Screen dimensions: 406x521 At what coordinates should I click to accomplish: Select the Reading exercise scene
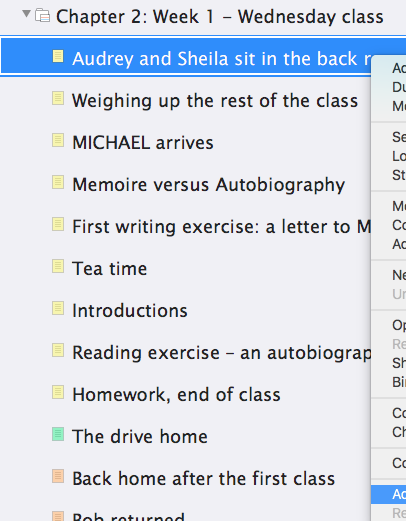[x=221, y=353]
